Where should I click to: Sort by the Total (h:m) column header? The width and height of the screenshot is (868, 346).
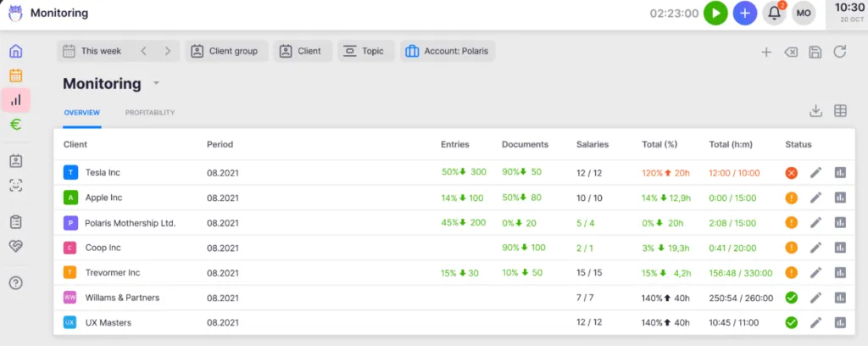click(730, 144)
